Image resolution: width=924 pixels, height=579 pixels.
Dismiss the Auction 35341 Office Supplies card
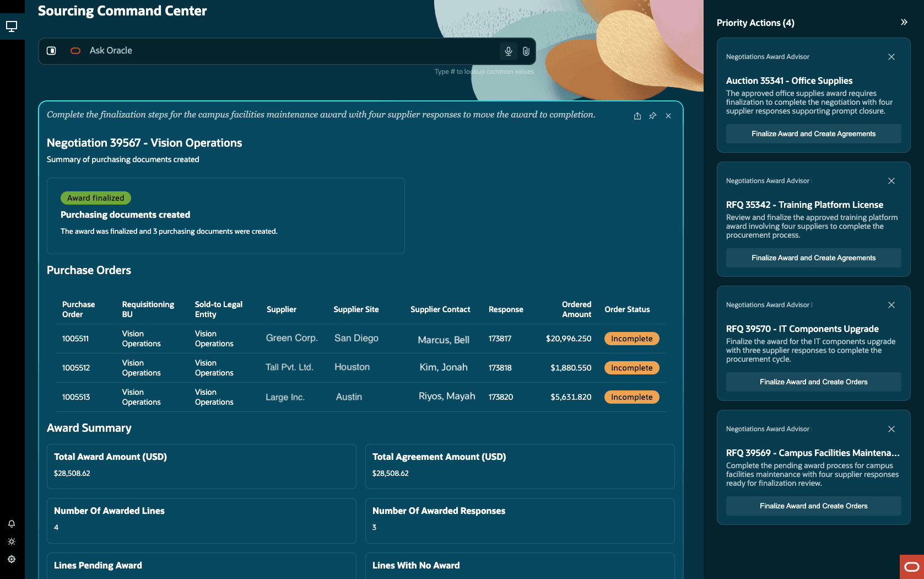tap(891, 57)
